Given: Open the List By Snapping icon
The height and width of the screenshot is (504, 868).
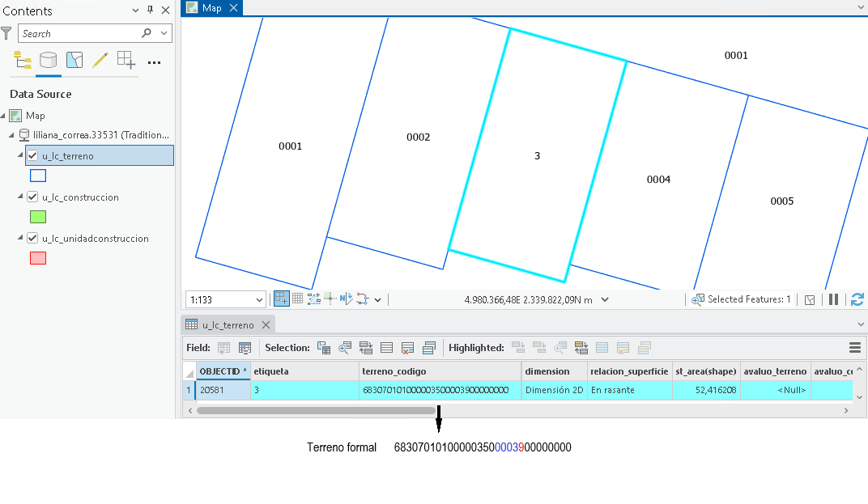Looking at the screenshot, I should coord(126,60).
